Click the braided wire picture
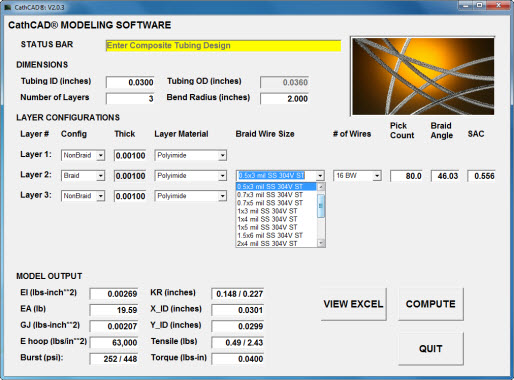Screen dimensions: 514x380 (x=423, y=76)
